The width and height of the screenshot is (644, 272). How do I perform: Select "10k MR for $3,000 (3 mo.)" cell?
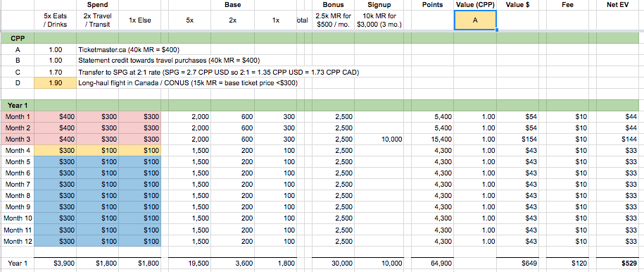coord(379,20)
